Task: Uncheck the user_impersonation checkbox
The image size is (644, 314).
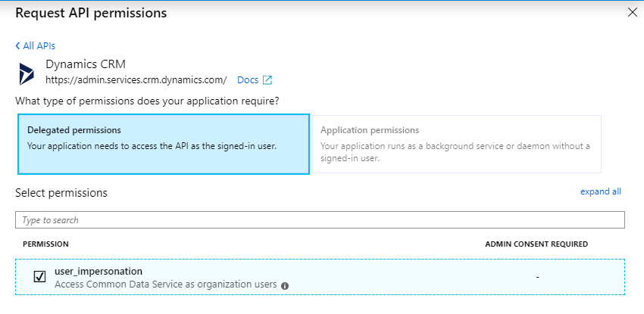Action: pyautogui.click(x=39, y=277)
